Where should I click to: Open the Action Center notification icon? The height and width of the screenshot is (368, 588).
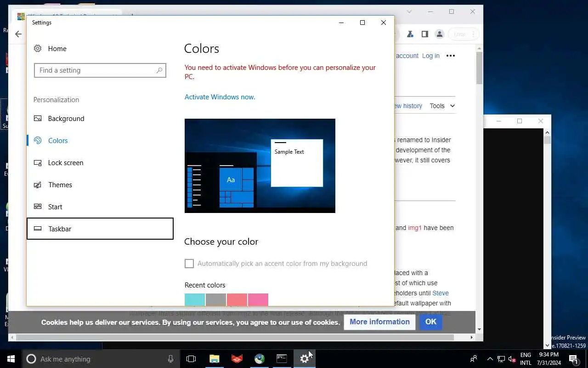pos(573,359)
